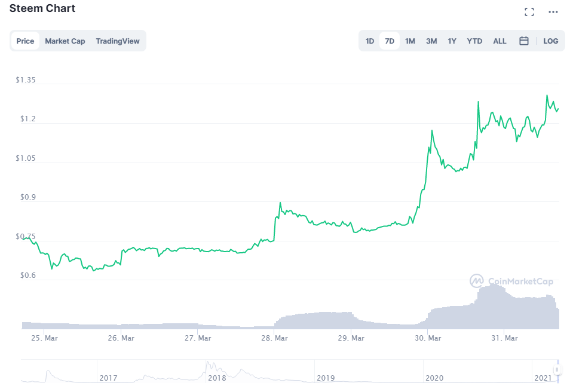Open the three-dot more options menu
570x392 pixels.
[553, 12]
